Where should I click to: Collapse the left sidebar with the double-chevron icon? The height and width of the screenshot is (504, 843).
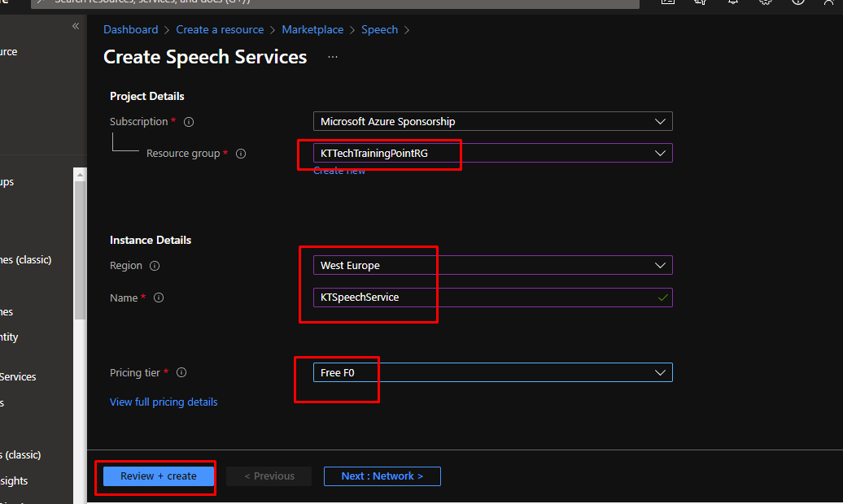click(76, 26)
